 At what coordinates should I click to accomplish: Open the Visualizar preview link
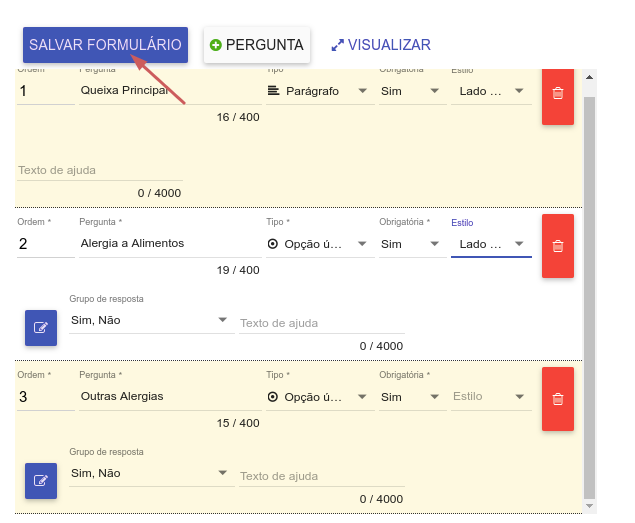[388, 45]
